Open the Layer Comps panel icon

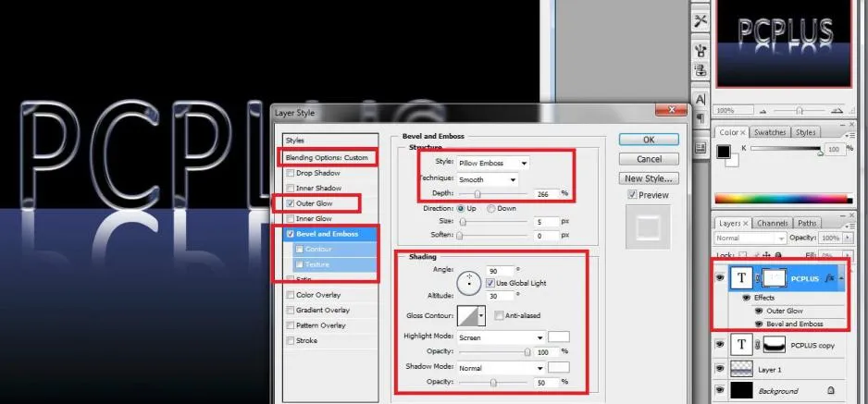(701, 147)
